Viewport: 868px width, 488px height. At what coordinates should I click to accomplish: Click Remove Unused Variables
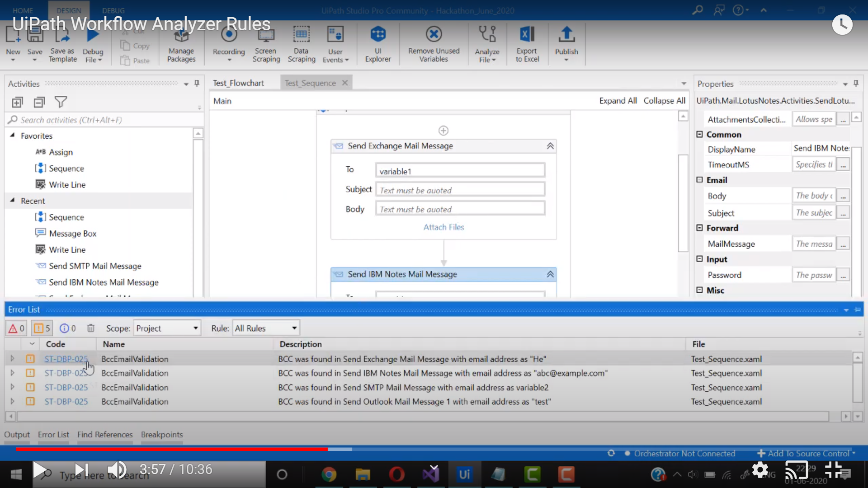click(434, 44)
